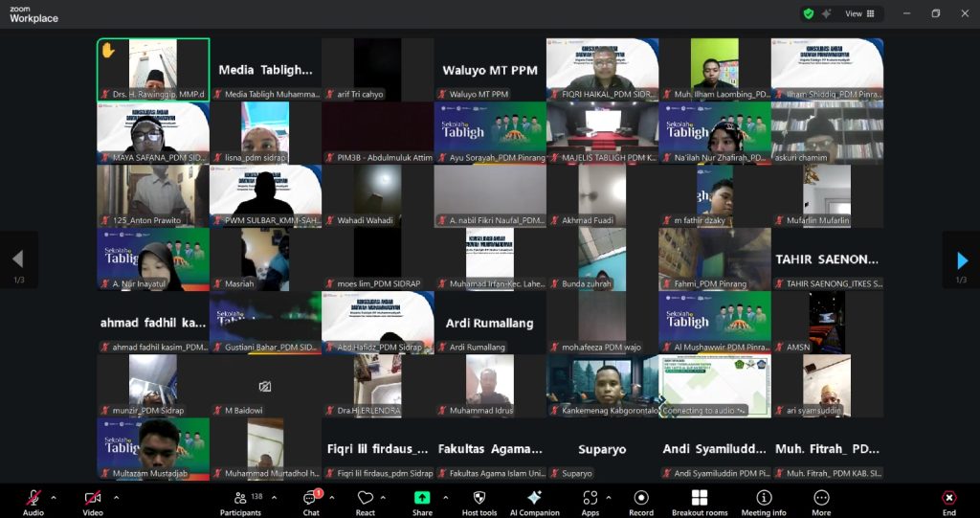980x518 pixels.
Task: Open video options arrow beside Video
Action: coord(116,498)
